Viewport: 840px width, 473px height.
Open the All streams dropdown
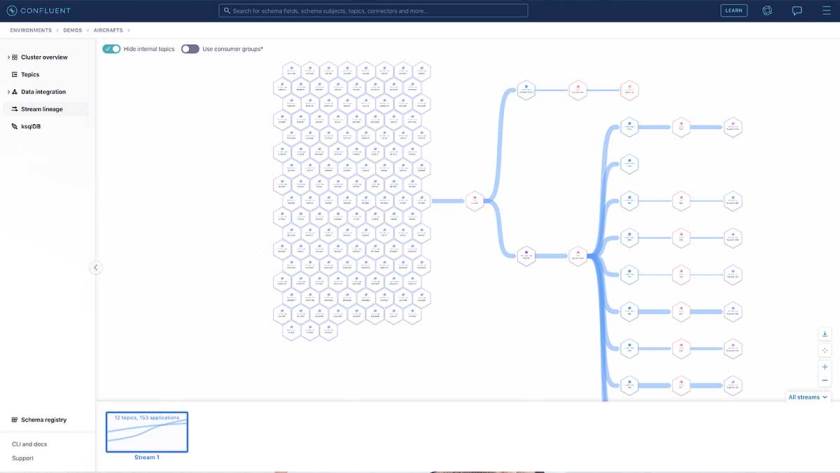808,397
